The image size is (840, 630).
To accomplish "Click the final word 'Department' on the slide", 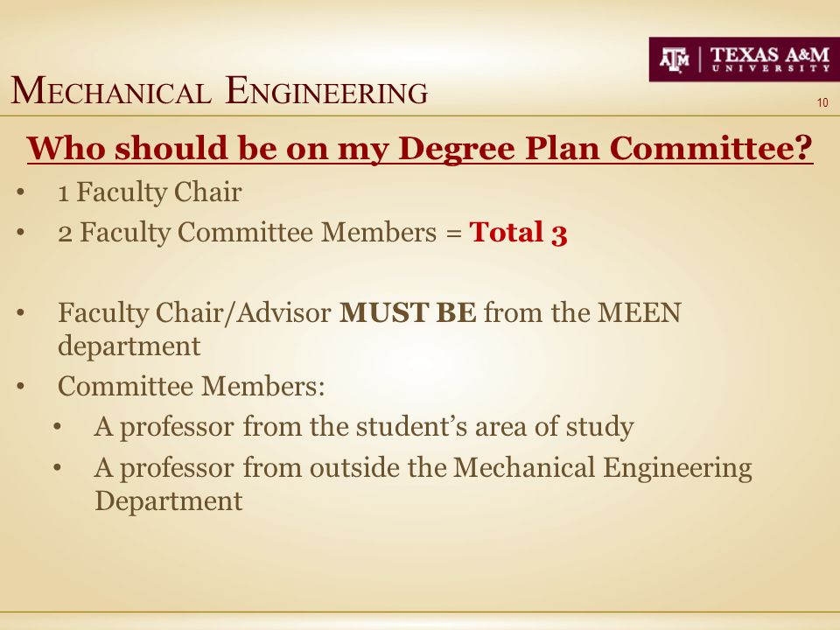I will (x=169, y=501).
